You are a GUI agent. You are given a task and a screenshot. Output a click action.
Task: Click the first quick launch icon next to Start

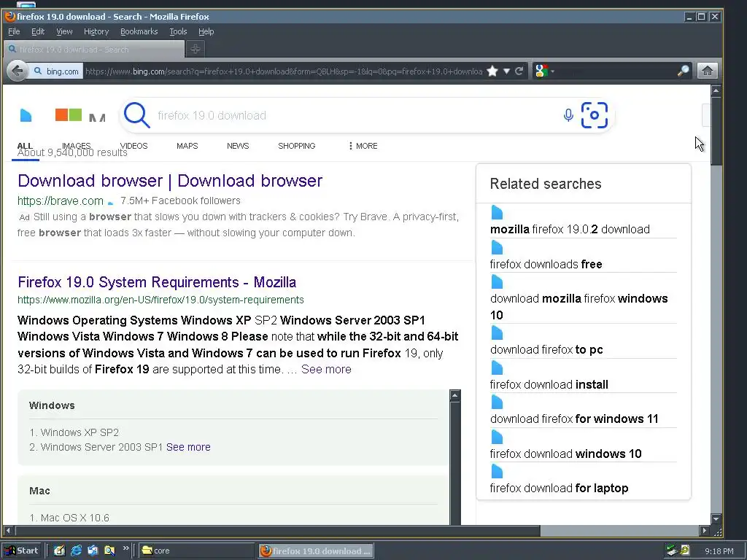(x=59, y=551)
